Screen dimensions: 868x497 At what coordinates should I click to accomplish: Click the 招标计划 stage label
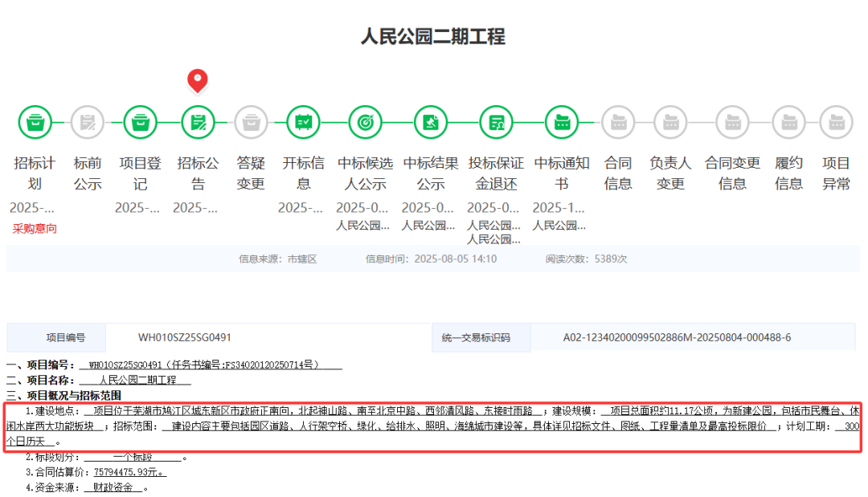[x=35, y=173]
